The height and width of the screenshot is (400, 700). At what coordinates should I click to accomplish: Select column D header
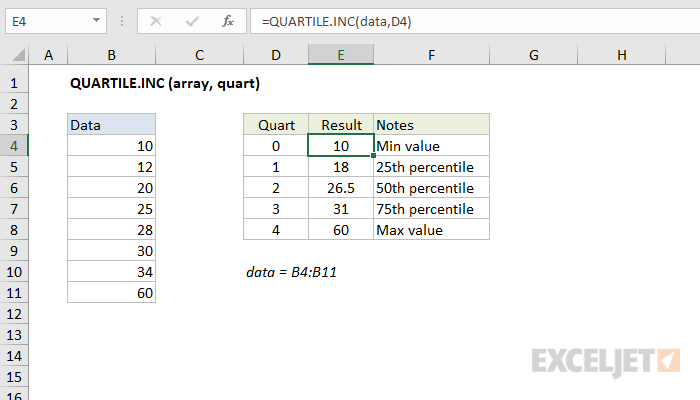click(x=276, y=55)
